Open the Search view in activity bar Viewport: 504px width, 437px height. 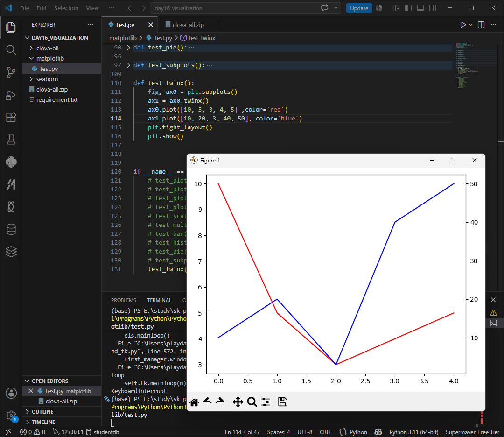tap(11, 50)
